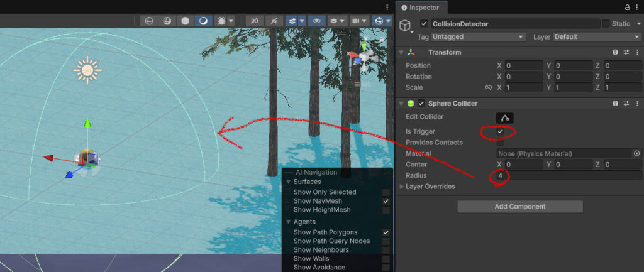Enable the Provides Contacts checkbox
Image resolution: width=644 pixels, height=272 pixels.
[x=501, y=143]
